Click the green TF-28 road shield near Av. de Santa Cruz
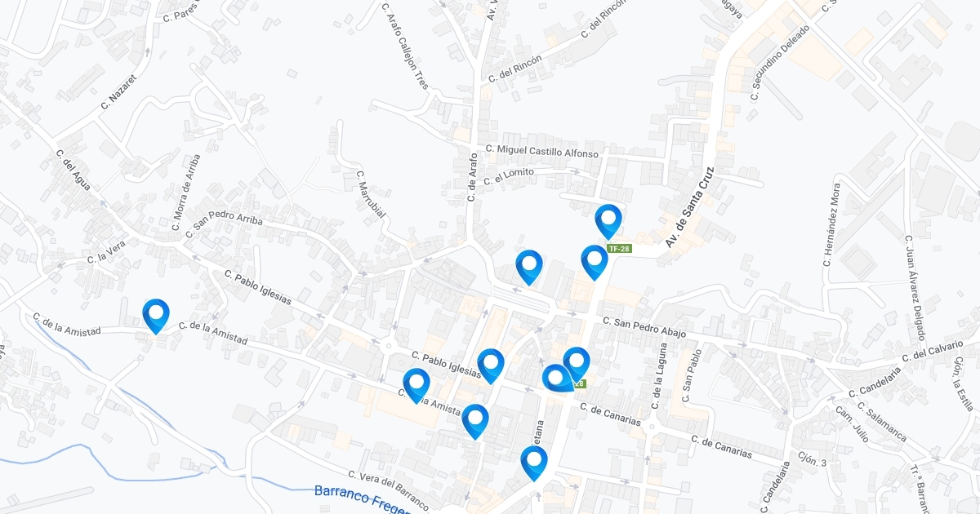This screenshot has height=514, width=980. pos(620,248)
